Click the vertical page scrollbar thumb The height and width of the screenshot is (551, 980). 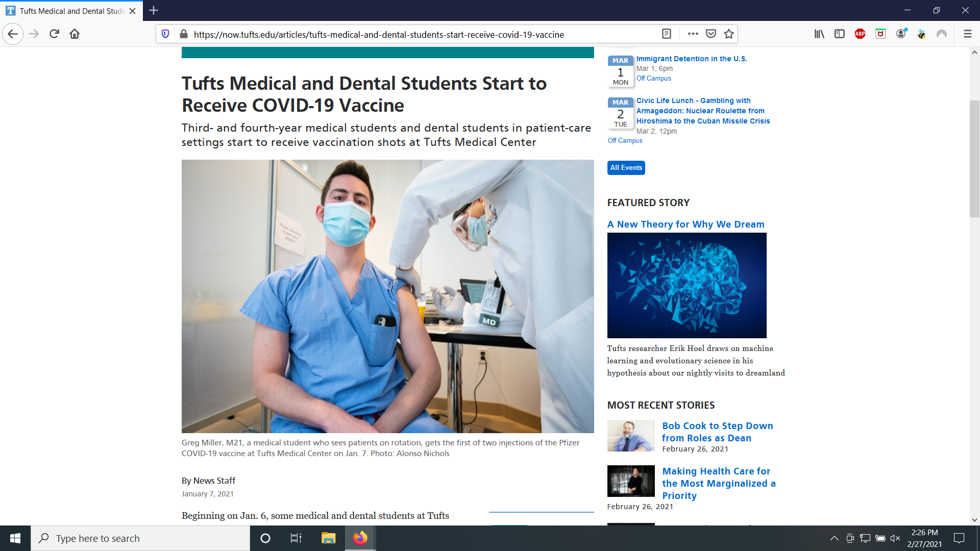[974, 158]
